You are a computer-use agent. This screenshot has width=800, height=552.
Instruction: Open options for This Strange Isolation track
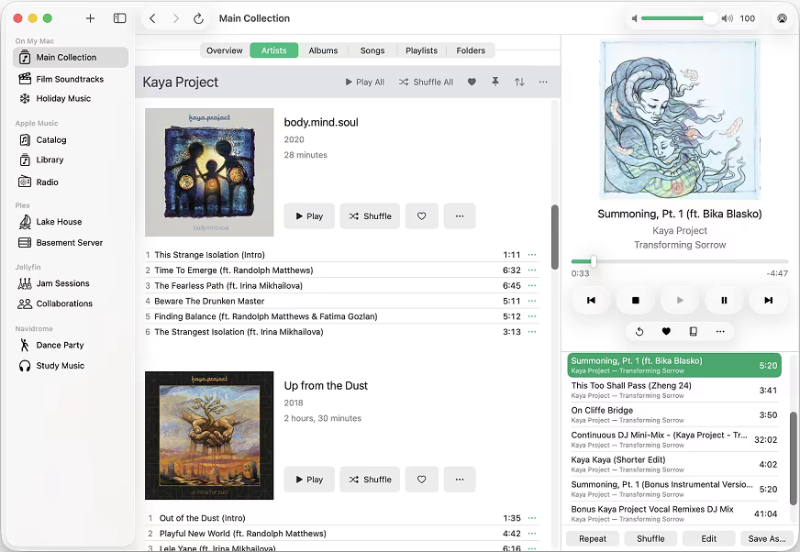[x=532, y=255]
